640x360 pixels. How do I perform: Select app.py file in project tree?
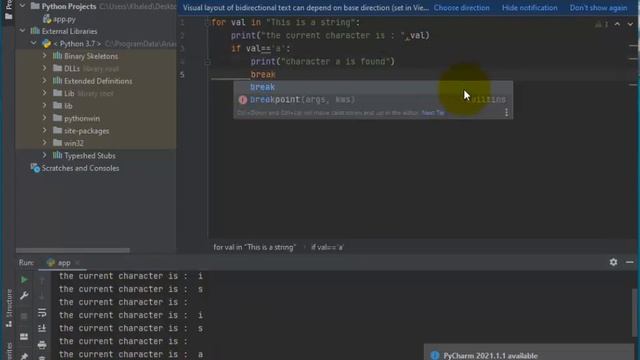60,19
